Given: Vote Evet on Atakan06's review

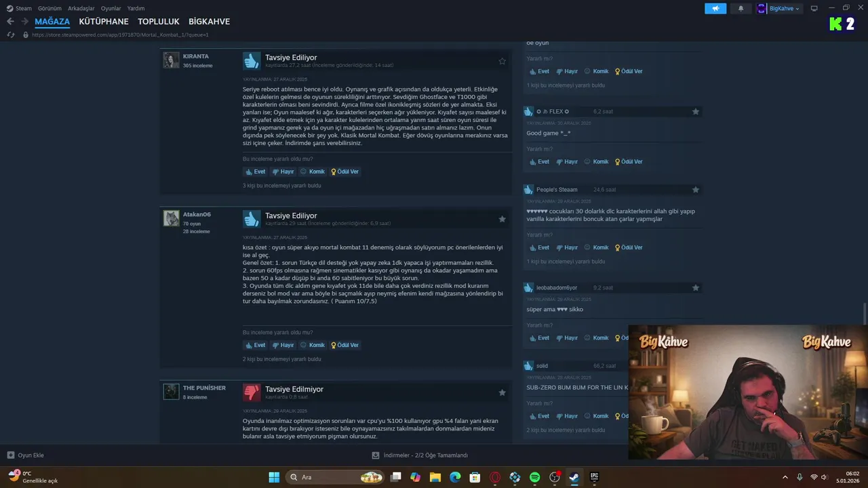Looking at the screenshot, I should (x=256, y=345).
